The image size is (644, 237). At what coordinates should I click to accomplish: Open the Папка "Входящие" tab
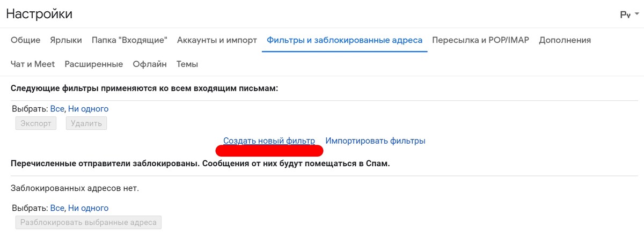pos(129,40)
